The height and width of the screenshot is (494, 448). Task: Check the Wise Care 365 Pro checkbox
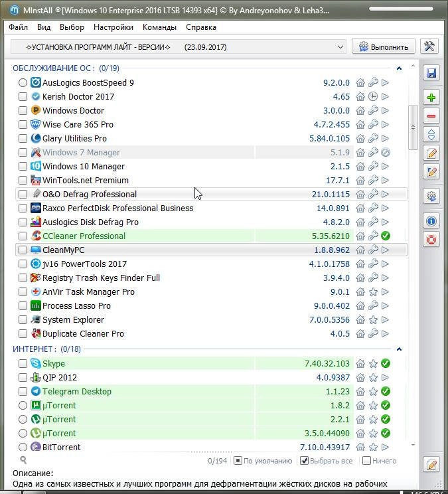23,124
